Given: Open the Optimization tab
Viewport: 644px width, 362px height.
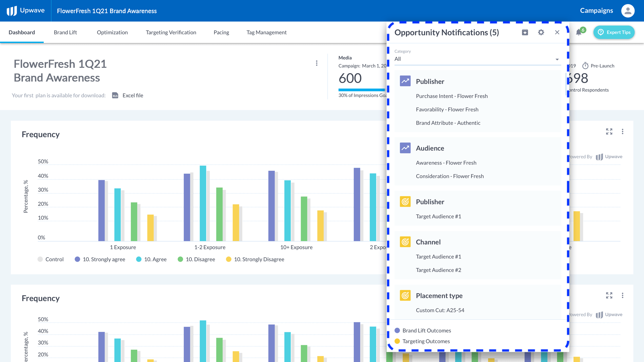Looking at the screenshot, I should 112,33.
